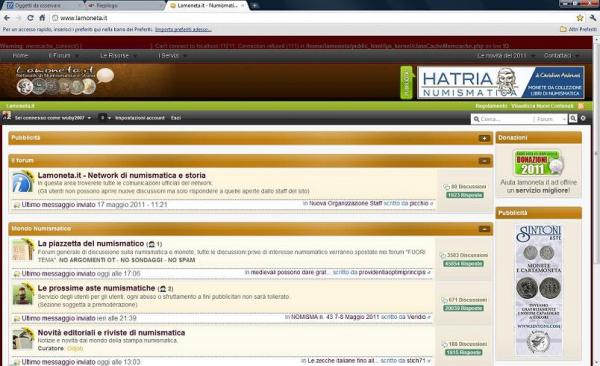Switch to the Riepilogo browser tab
This screenshot has height=366, width=600.
pos(124,6)
